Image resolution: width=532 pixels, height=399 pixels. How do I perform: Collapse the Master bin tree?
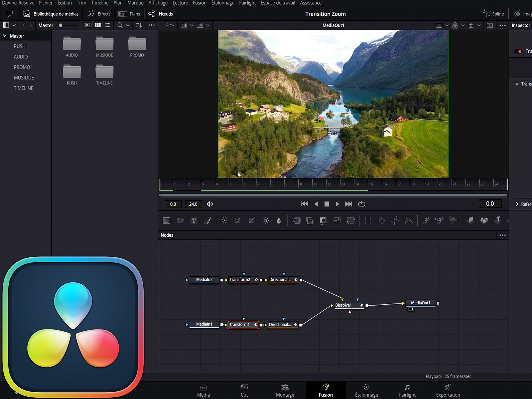(x=5, y=36)
